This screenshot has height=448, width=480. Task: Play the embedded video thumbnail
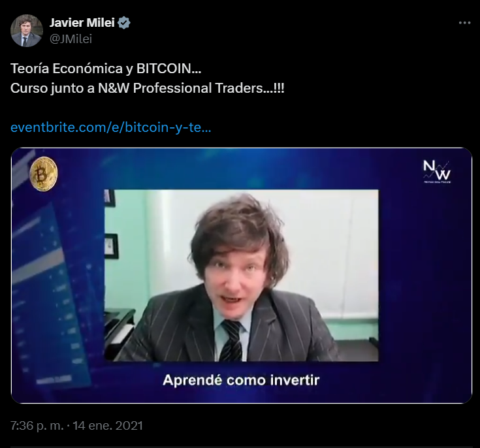pyautogui.click(x=242, y=276)
